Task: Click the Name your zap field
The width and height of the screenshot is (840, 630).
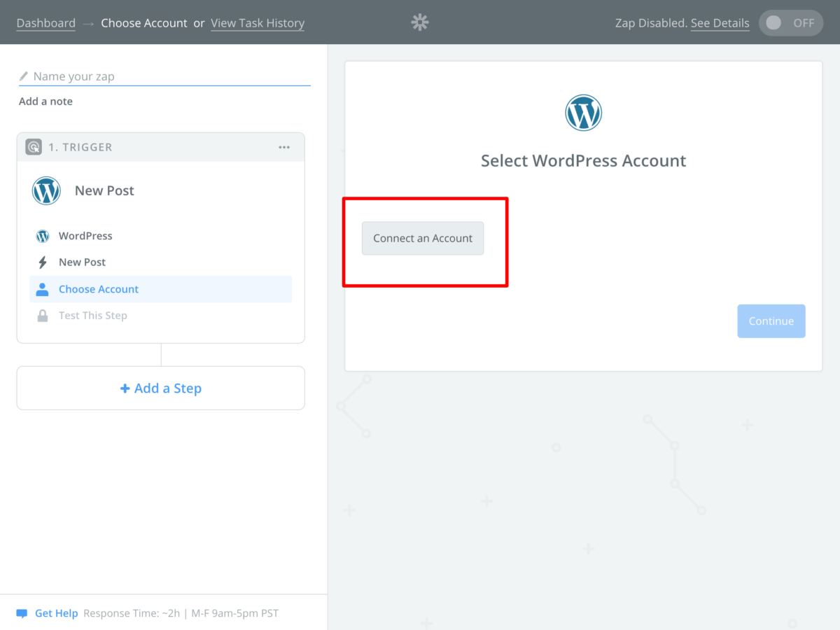Action: (164, 76)
